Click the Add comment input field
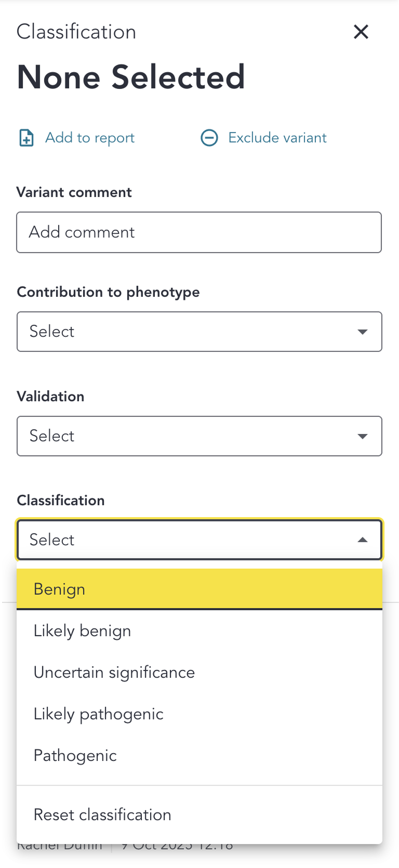This screenshot has height=868, width=399. point(199,232)
